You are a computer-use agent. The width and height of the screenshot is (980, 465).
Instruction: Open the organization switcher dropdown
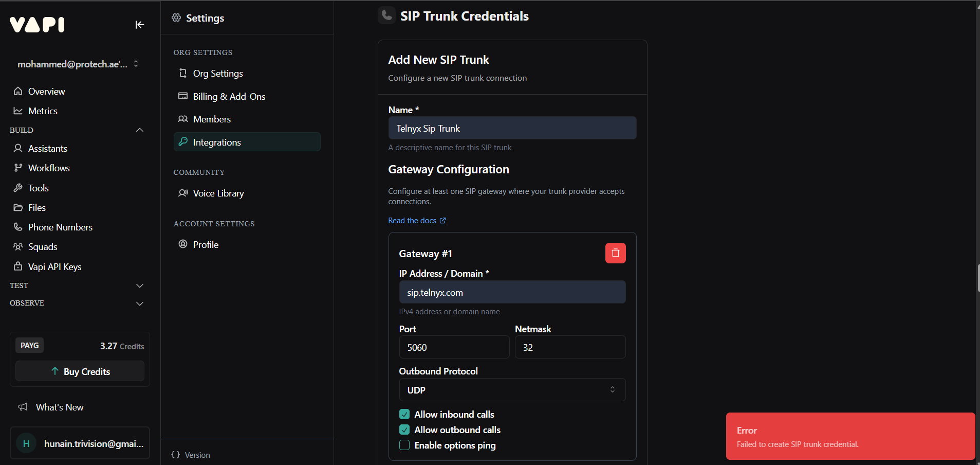[x=79, y=64]
